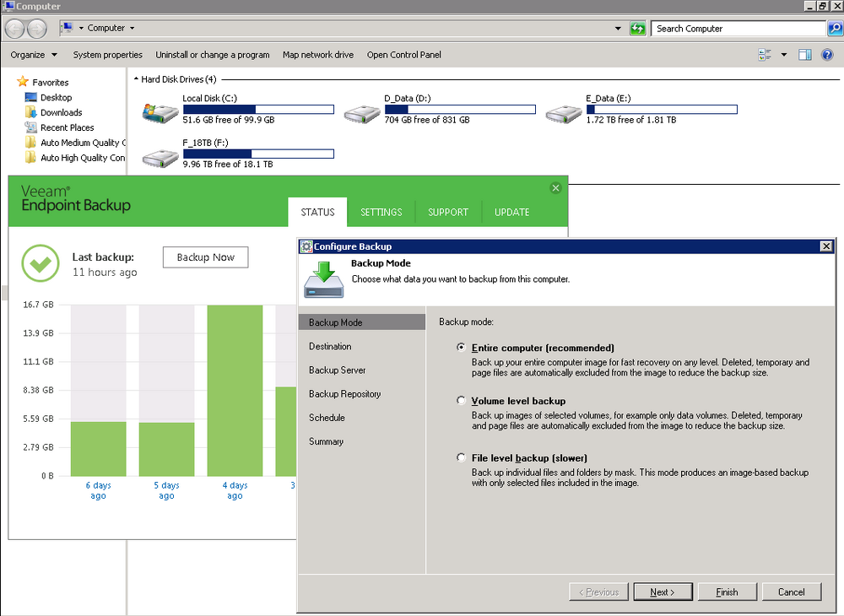
Task: Select Volume level backup radio option
Action: [461, 400]
